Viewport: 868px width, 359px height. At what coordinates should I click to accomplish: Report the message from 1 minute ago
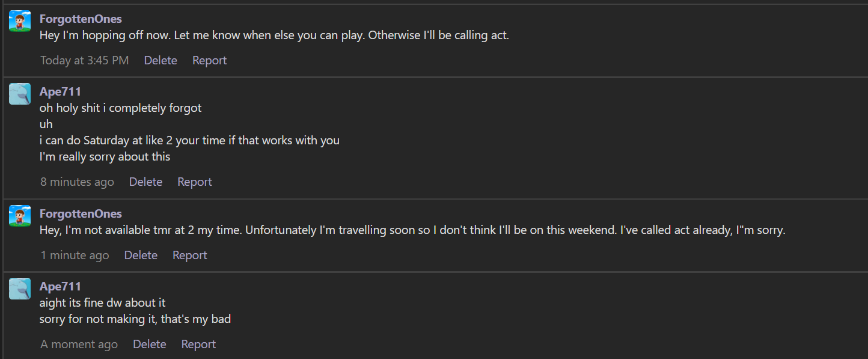pyautogui.click(x=190, y=255)
